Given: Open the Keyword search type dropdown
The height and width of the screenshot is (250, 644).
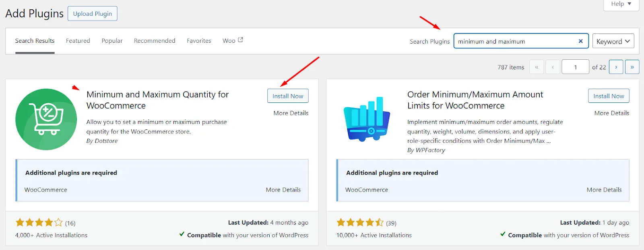Looking at the screenshot, I should click(x=613, y=41).
